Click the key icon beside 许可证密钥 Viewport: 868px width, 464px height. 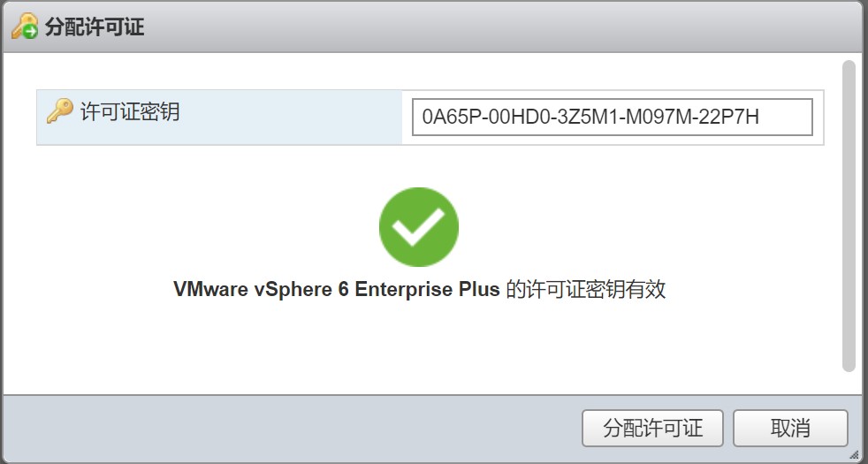(59, 111)
